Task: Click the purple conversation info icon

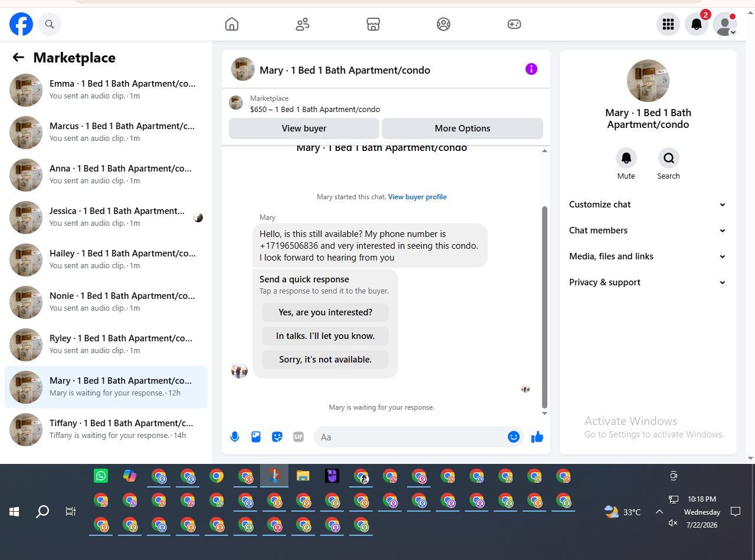Action: pos(531,70)
